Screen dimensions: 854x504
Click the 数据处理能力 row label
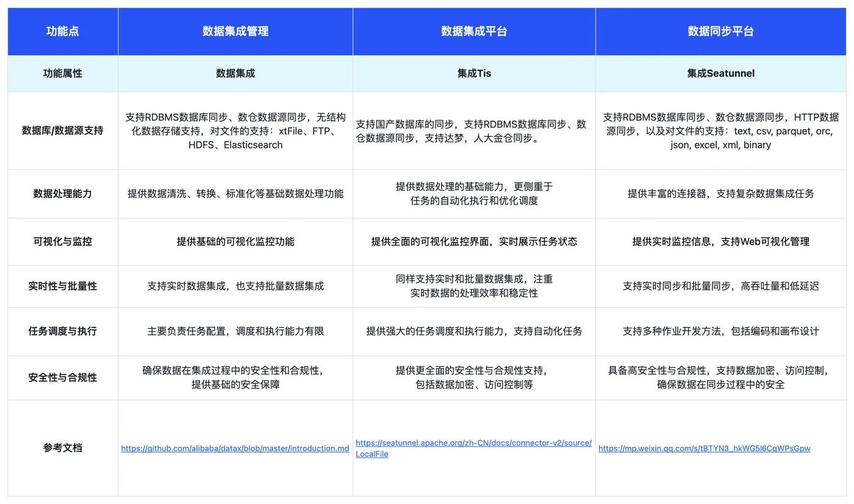click(x=63, y=194)
